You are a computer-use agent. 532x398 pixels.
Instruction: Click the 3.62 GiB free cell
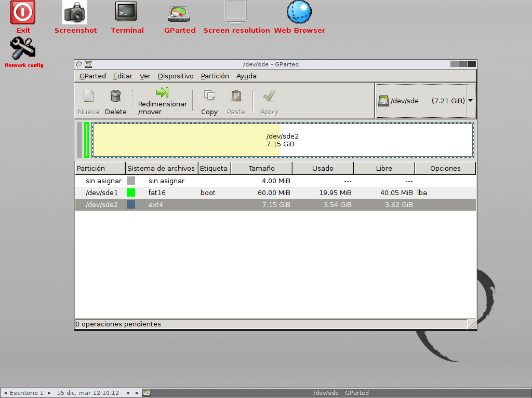click(x=399, y=205)
